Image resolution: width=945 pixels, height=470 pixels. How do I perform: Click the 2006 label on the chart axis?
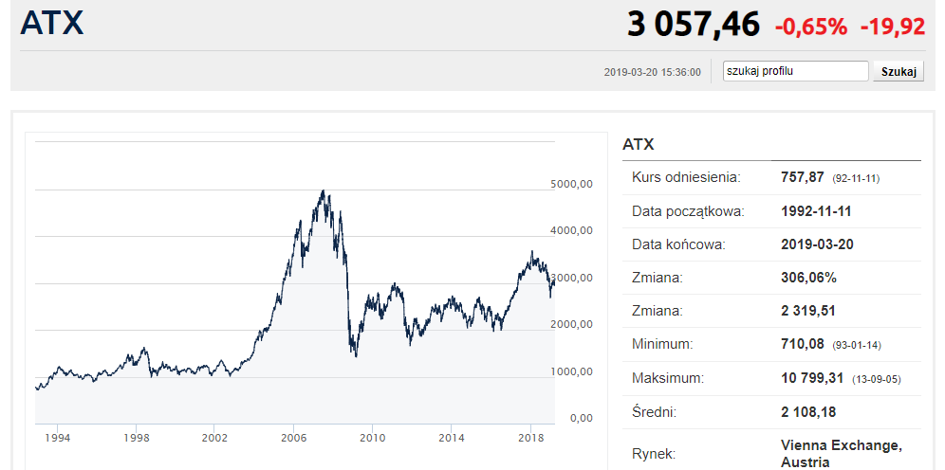(294, 437)
